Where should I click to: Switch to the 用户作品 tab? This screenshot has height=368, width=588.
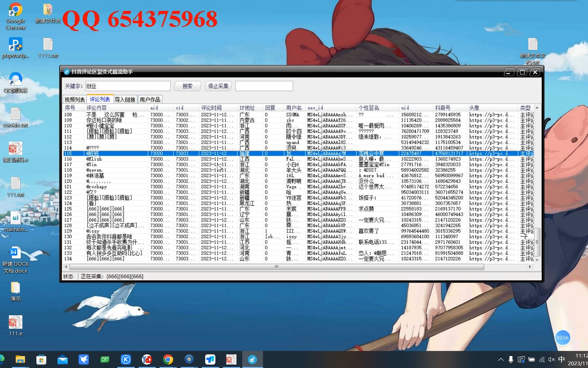tap(150, 99)
